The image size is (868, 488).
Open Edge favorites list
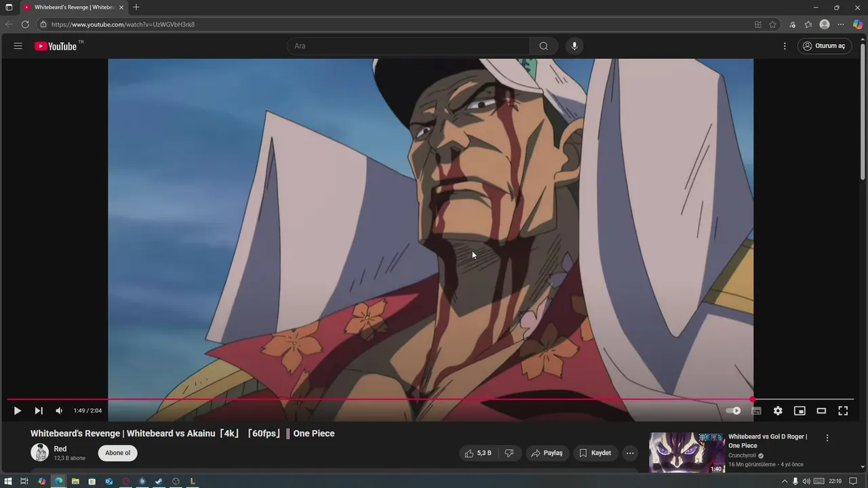click(808, 24)
